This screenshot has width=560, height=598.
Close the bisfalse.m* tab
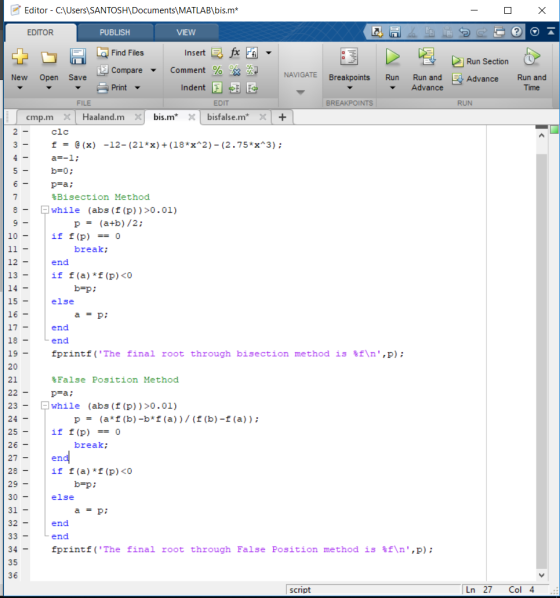point(263,117)
